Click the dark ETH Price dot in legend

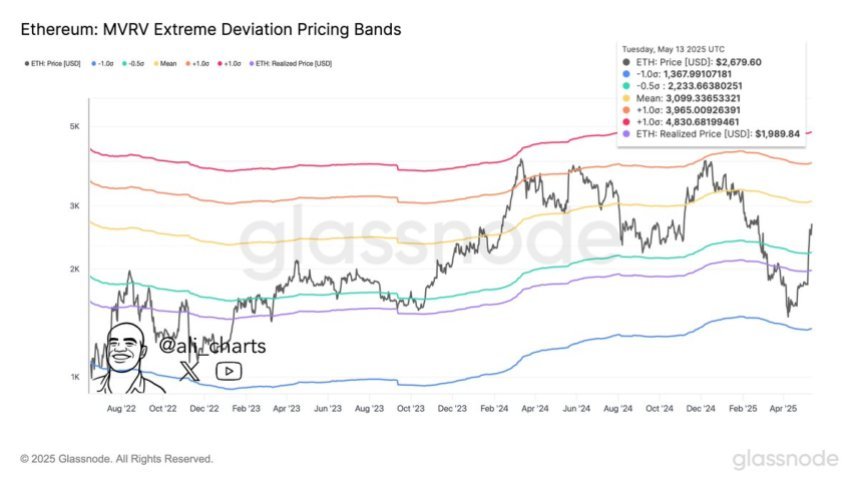pyautogui.click(x=25, y=64)
